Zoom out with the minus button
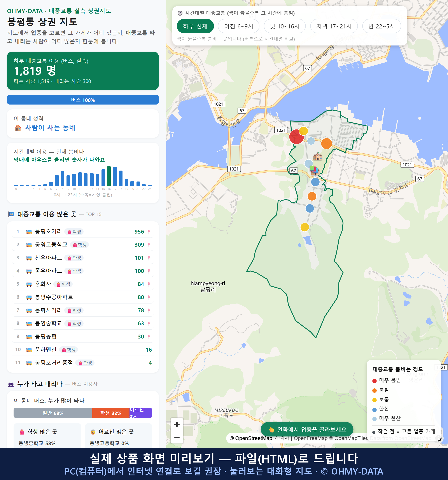The width and height of the screenshot is (448, 480). click(x=177, y=437)
